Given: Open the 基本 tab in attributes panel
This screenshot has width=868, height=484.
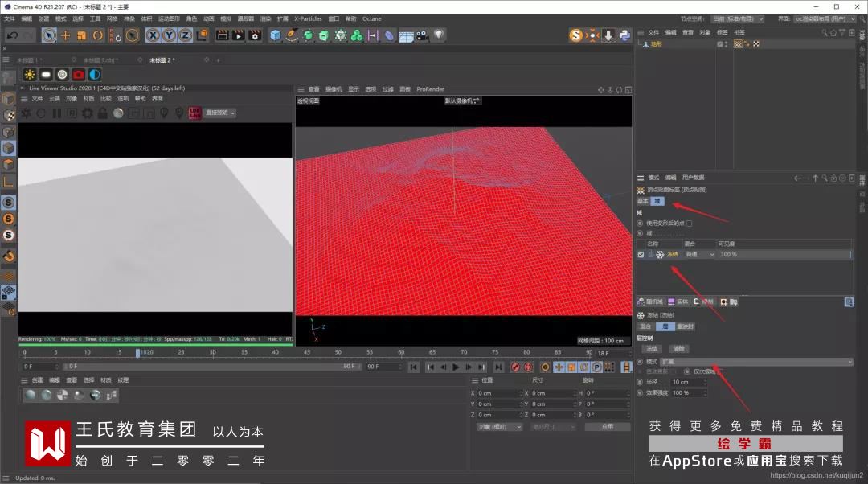Looking at the screenshot, I should point(643,201).
